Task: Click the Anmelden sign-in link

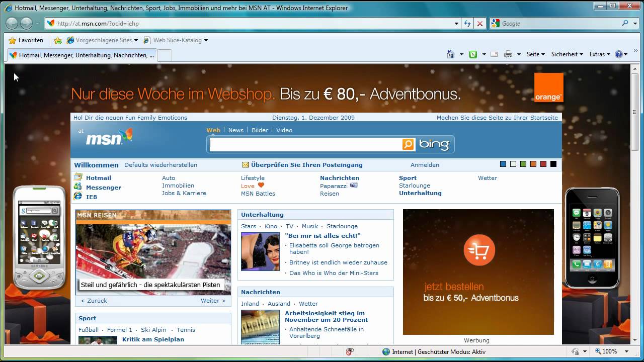Action: click(x=425, y=165)
